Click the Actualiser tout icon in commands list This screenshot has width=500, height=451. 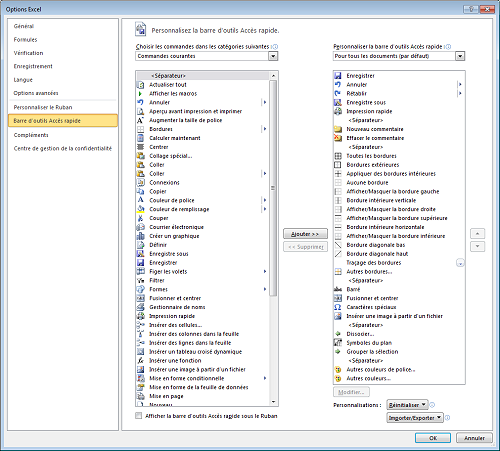tap(141, 85)
